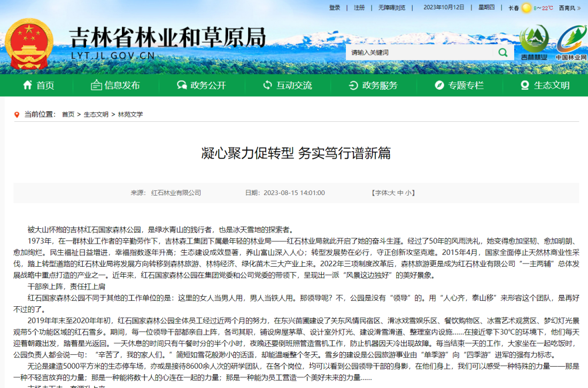The height and width of the screenshot is (388, 588).
Task: Click the search magnifier icon
Action: [502, 52]
